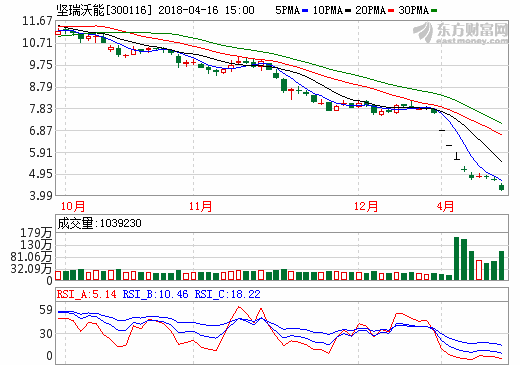The width and height of the screenshot is (520, 365).
Task: Click the blue swatch beside 5PMA
Action: pos(305,11)
